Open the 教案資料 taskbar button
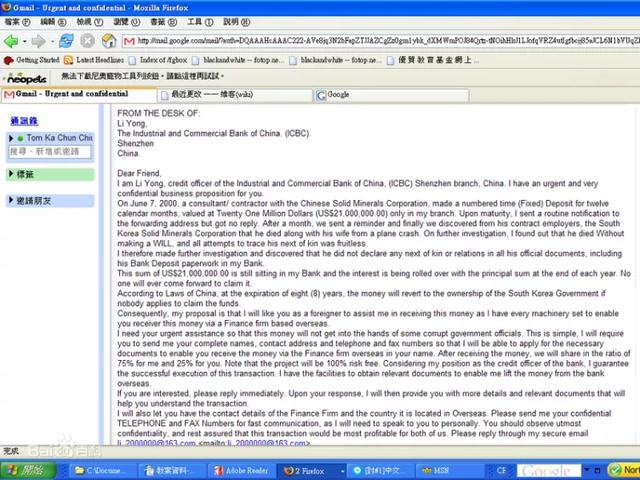640x480 pixels. coord(172,471)
